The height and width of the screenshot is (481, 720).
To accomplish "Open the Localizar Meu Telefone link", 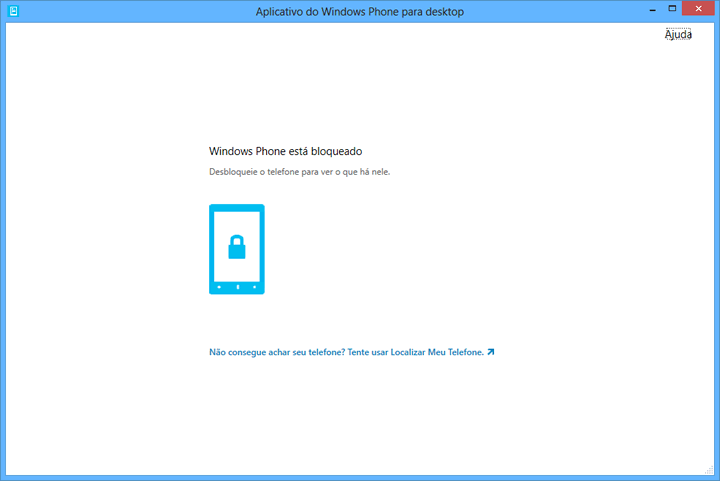I will (x=351, y=352).
